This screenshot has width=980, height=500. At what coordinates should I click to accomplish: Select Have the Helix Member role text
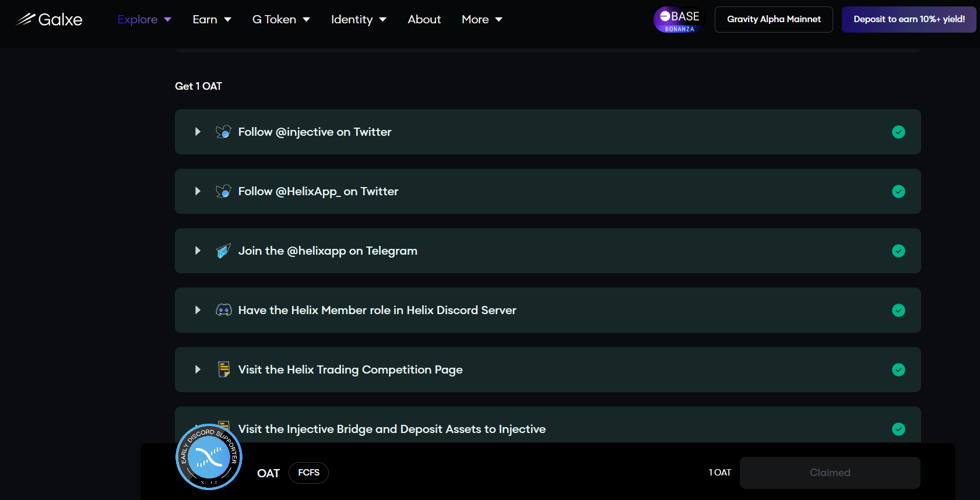[377, 310]
